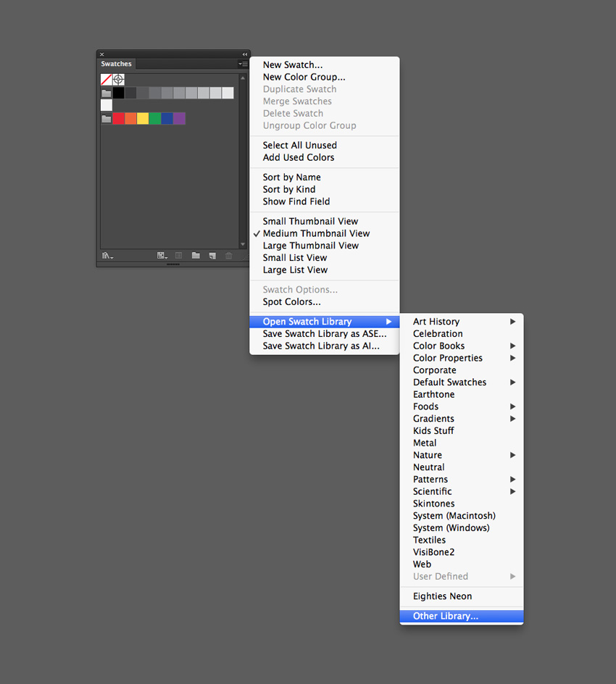Select the None swatch with red slash

[x=107, y=80]
